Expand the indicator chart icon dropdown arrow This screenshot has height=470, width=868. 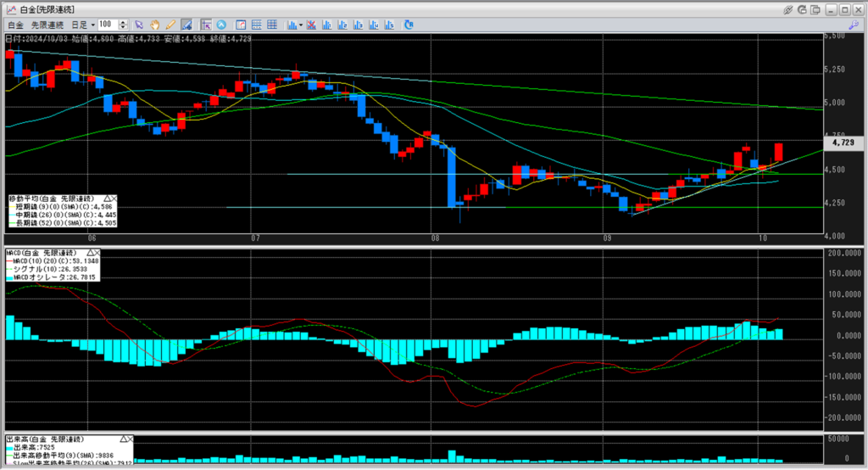pos(302,25)
